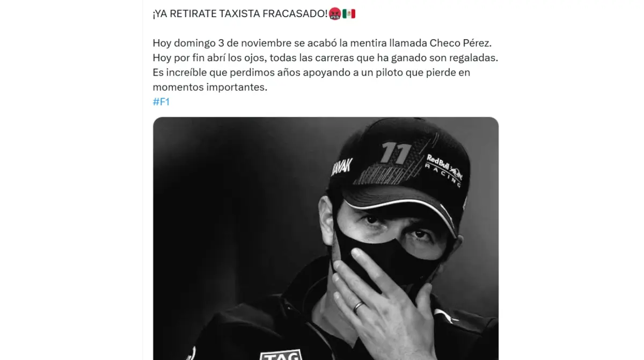Image resolution: width=644 pixels, height=360 pixels.
Task: Click the Red Bull Racing cap logo
Action: click(x=445, y=169)
